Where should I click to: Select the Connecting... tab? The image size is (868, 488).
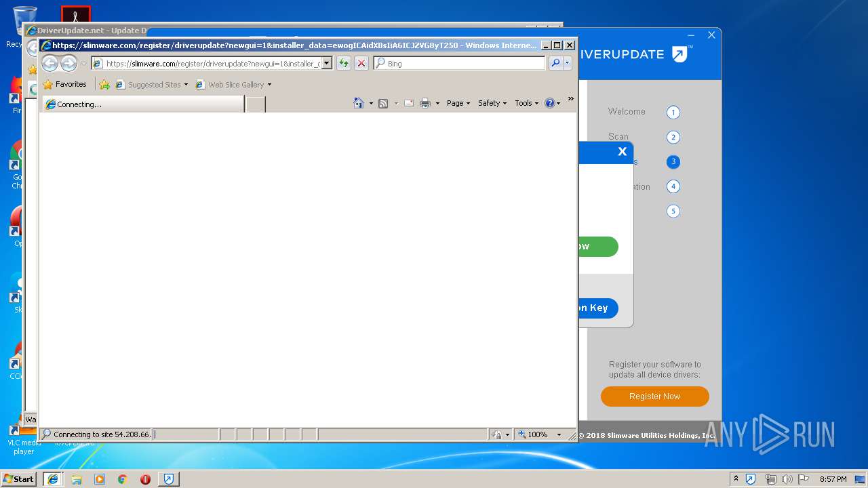point(143,104)
